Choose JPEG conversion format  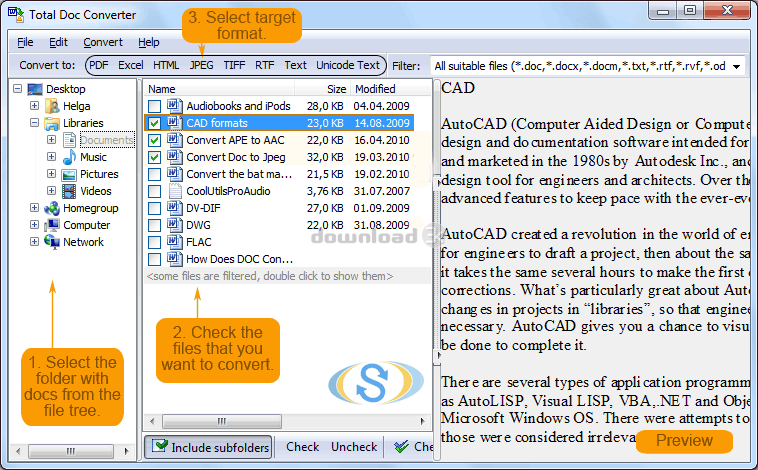click(x=202, y=65)
